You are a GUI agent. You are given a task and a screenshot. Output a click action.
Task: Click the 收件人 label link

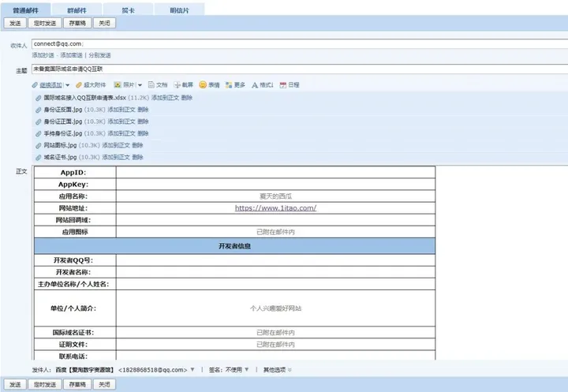click(x=19, y=46)
